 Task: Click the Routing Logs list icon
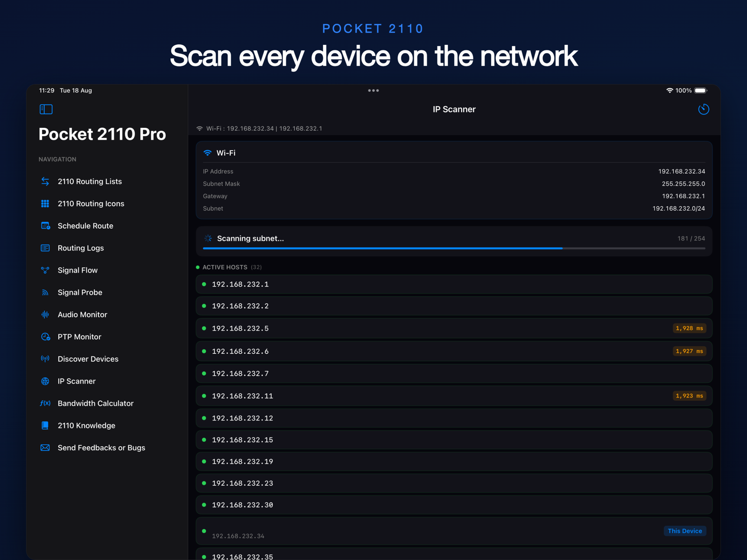[45, 248]
